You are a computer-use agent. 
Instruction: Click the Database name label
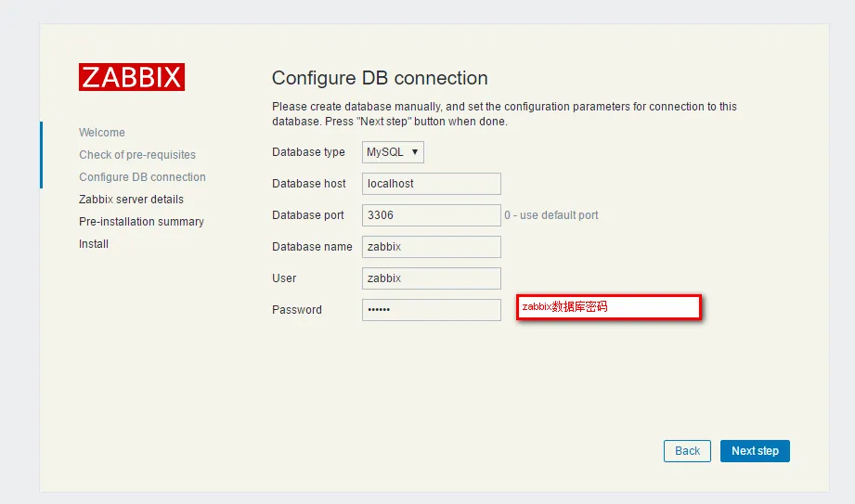tap(312, 247)
